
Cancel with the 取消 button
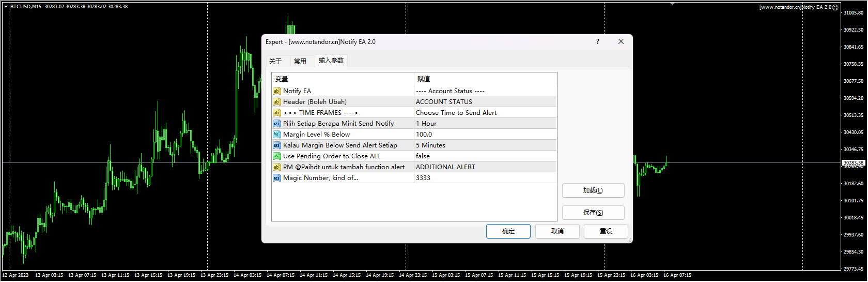coord(557,231)
